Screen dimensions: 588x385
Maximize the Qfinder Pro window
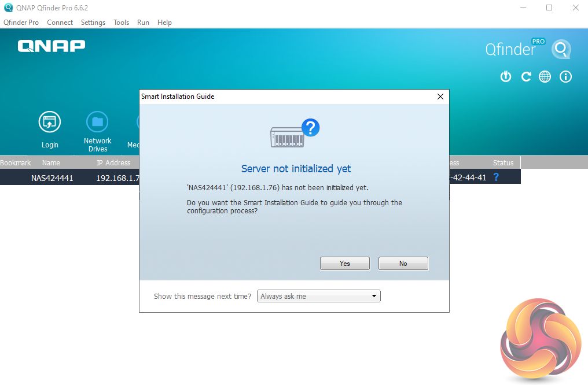(x=549, y=8)
